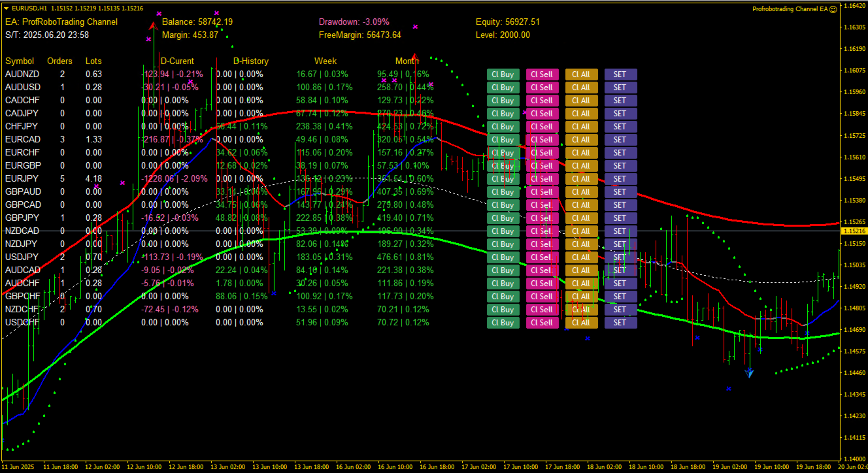This screenshot has width=868, height=473.
Task: Click the EURJPY loss value -1228.06 | -2.09%
Action: pos(175,178)
